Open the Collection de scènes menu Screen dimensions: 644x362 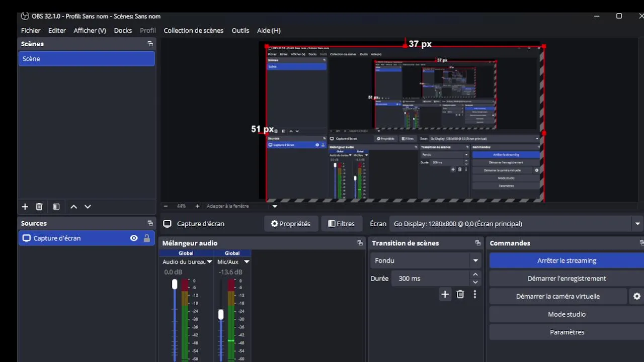coord(193,31)
